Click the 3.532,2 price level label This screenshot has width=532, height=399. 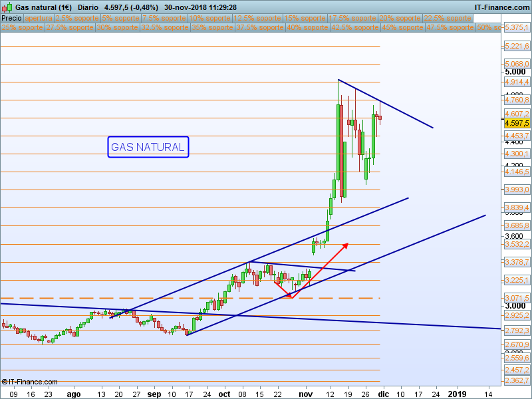point(517,244)
